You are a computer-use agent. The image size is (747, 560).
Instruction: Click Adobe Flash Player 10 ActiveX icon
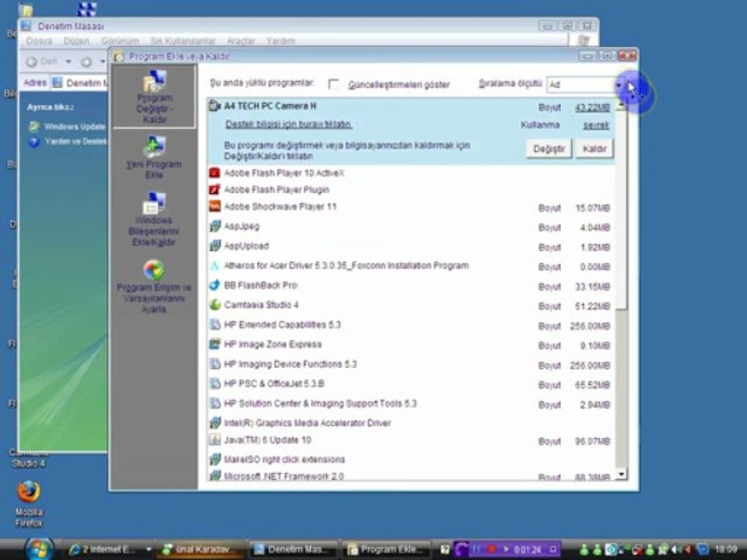click(x=215, y=173)
